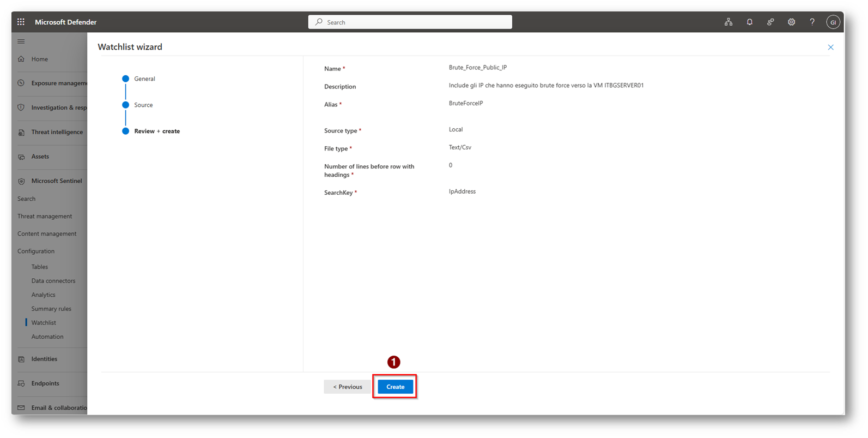Viewport: 868px width, 438px height.
Task: Open Threat intelligence navigation item
Action: pyautogui.click(x=57, y=132)
